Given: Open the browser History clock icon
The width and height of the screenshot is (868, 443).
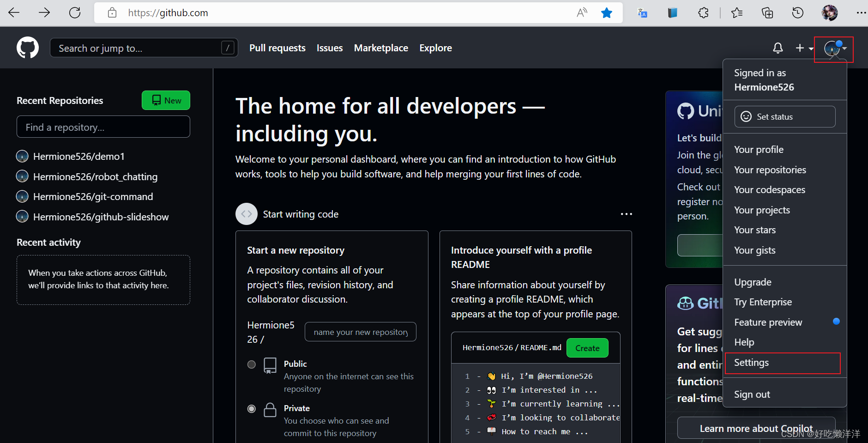Looking at the screenshot, I should [x=798, y=12].
